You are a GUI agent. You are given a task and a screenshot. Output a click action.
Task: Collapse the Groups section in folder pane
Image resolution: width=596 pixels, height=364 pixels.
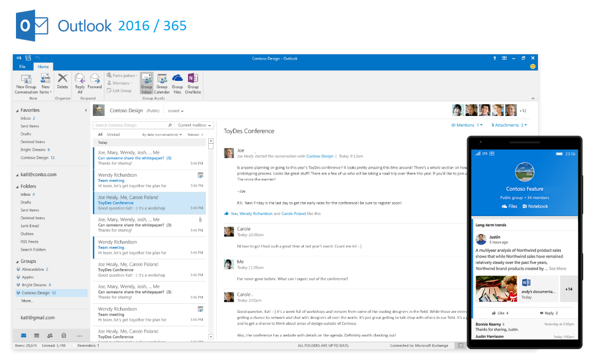(x=17, y=262)
